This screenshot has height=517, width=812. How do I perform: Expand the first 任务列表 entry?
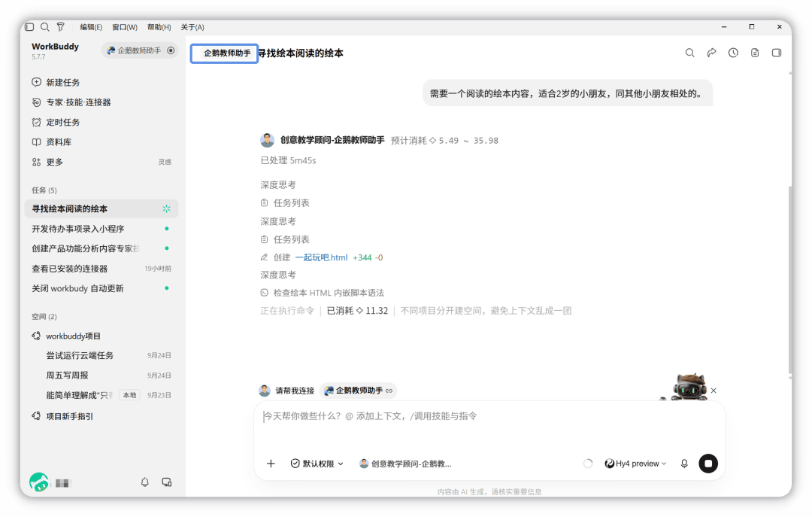[x=286, y=202]
